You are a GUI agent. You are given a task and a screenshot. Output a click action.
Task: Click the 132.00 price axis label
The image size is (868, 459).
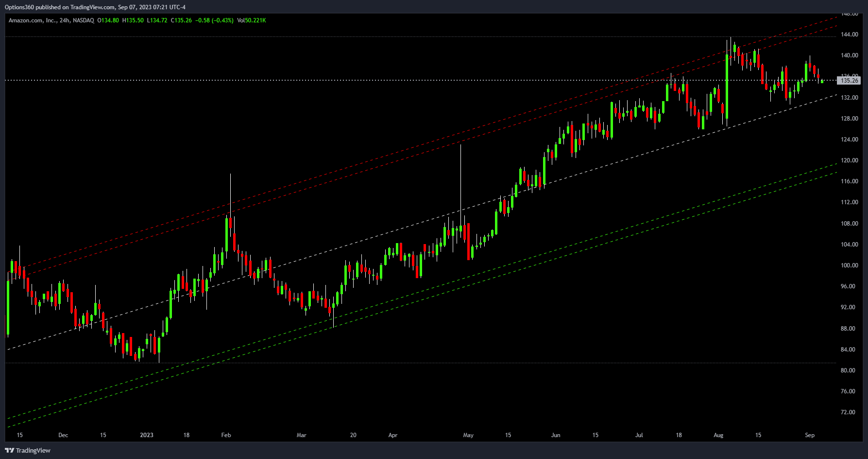tap(849, 98)
